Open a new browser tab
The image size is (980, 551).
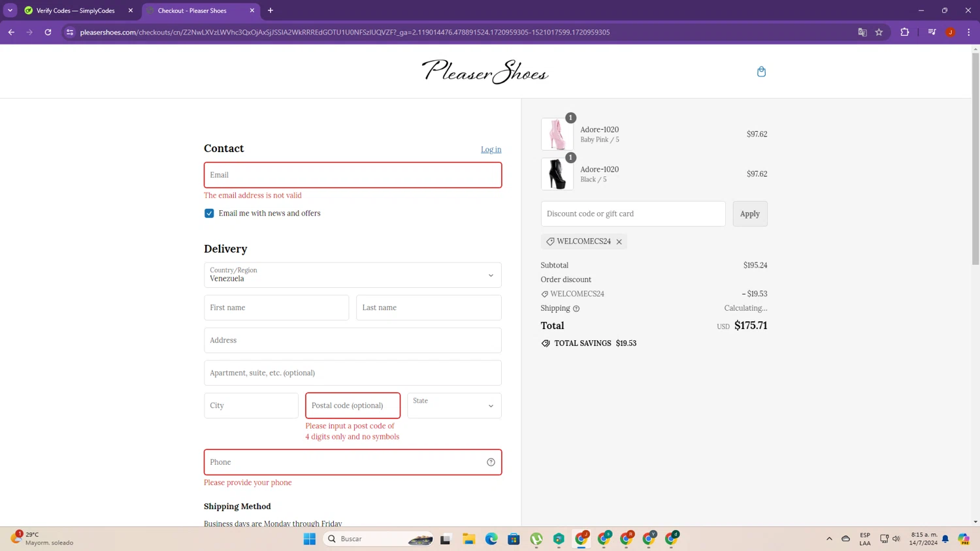pos(270,10)
